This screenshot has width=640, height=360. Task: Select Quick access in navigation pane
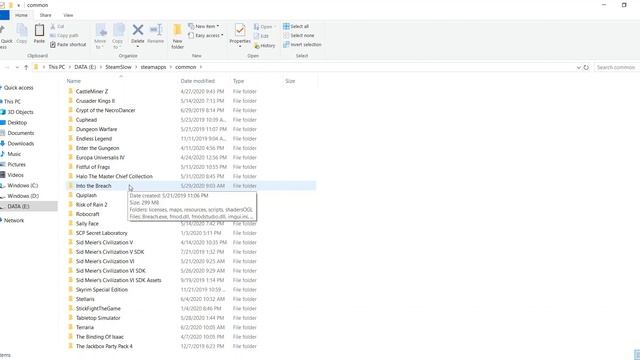point(18,88)
